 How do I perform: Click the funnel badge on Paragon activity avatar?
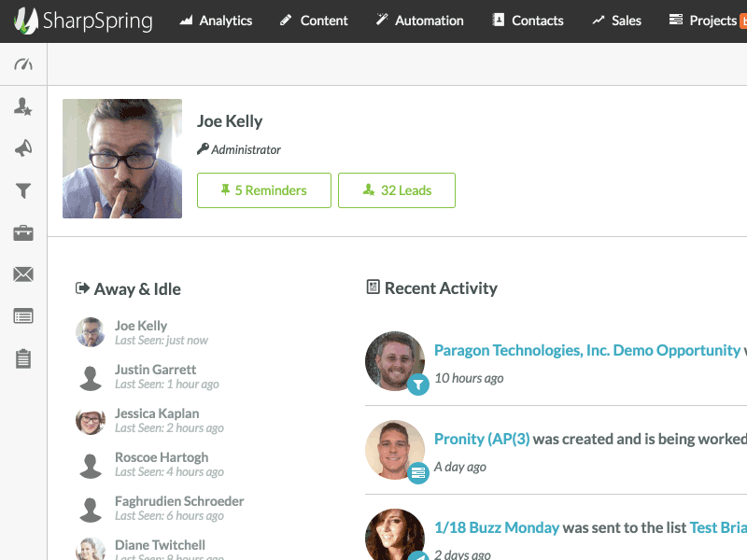417,385
